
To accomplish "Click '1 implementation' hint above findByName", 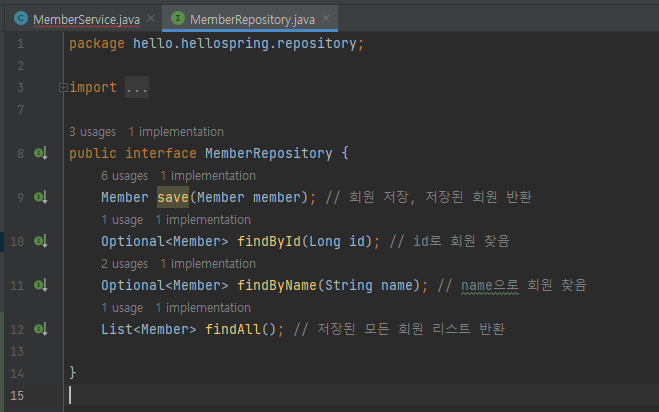I will coord(208,264).
